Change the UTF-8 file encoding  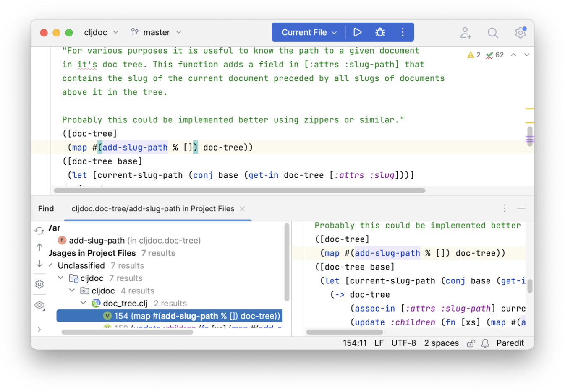[x=404, y=343]
